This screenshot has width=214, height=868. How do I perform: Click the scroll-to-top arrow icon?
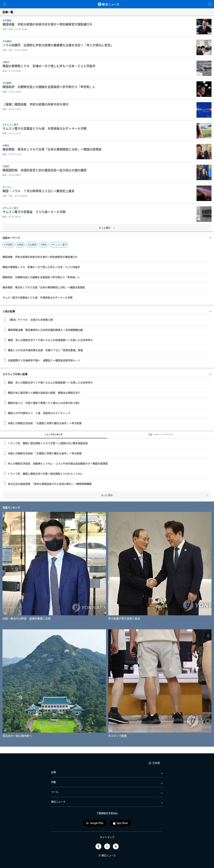pos(208,636)
